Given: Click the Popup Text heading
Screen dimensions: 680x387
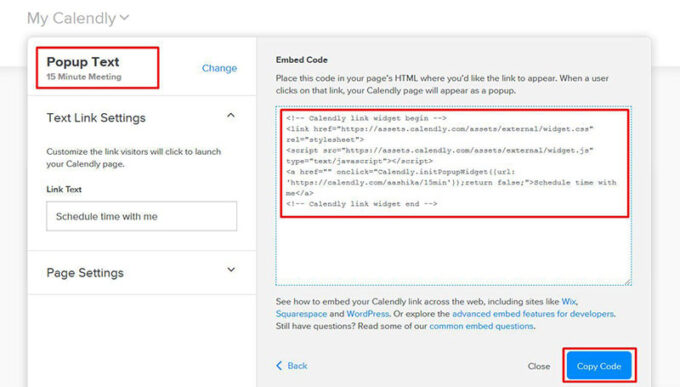Looking at the screenshot, I should pos(83,62).
